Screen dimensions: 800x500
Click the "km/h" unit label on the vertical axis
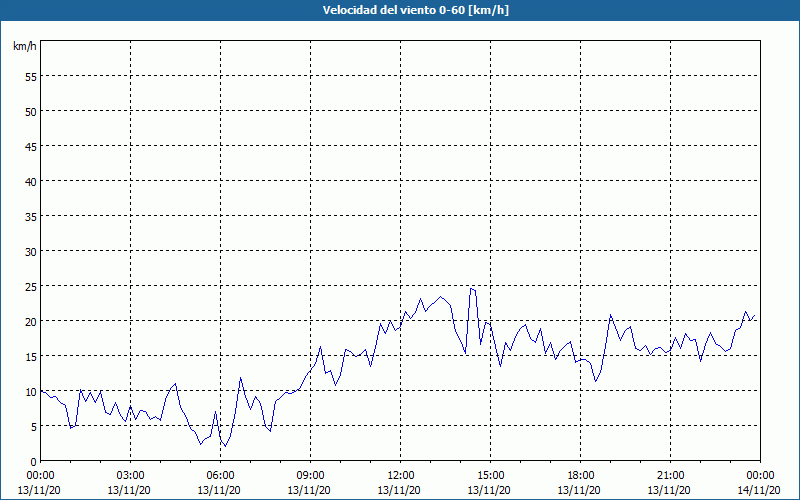tap(24, 46)
